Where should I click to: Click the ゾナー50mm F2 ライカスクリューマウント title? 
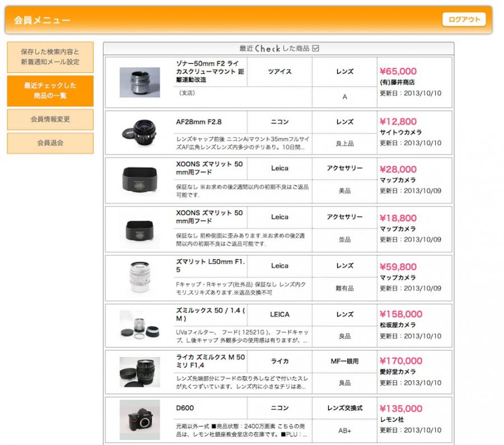(x=210, y=71)
